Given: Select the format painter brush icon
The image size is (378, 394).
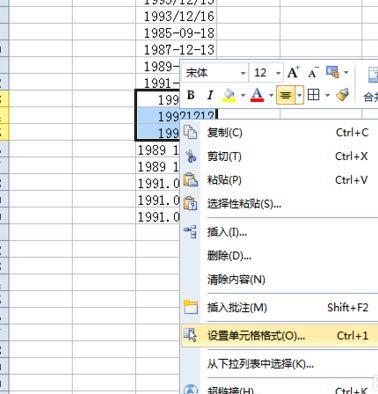Looking at the screenshot, I should (x=342, y=95).
